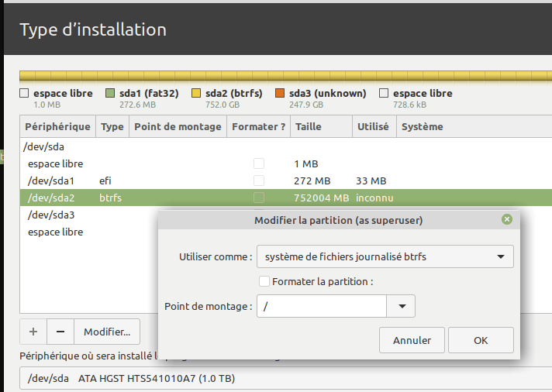Toggle format checkbox for espace libre row
The image size is (552, 392).
click(259, 163)
